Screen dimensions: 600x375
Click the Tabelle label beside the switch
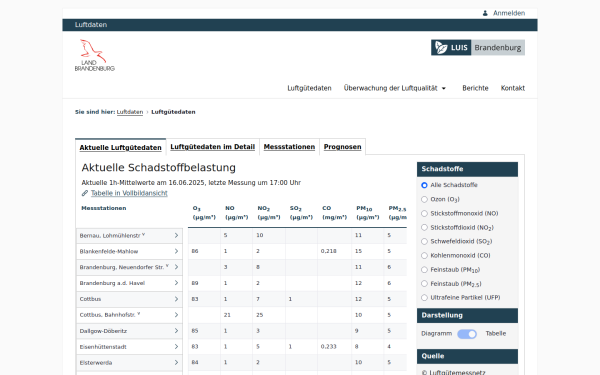click(x=496, y=334)
